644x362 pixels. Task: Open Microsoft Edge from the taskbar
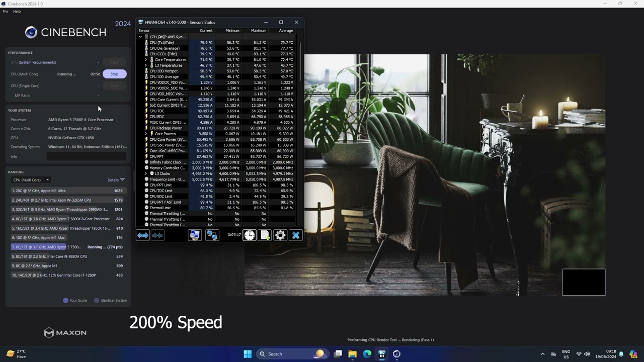[367, 354]
